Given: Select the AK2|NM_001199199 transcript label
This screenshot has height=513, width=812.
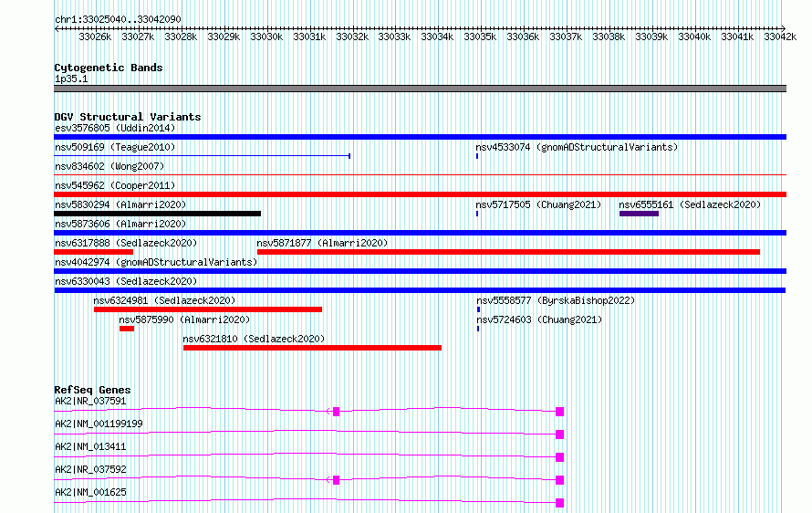Looking at the screenshot, I should click(x=99, y=424).
